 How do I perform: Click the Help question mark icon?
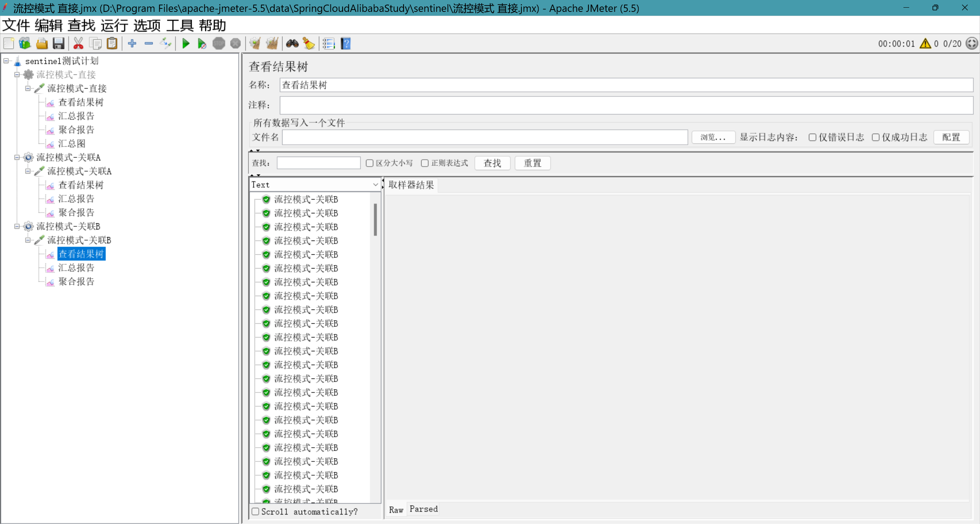[346, 44]
